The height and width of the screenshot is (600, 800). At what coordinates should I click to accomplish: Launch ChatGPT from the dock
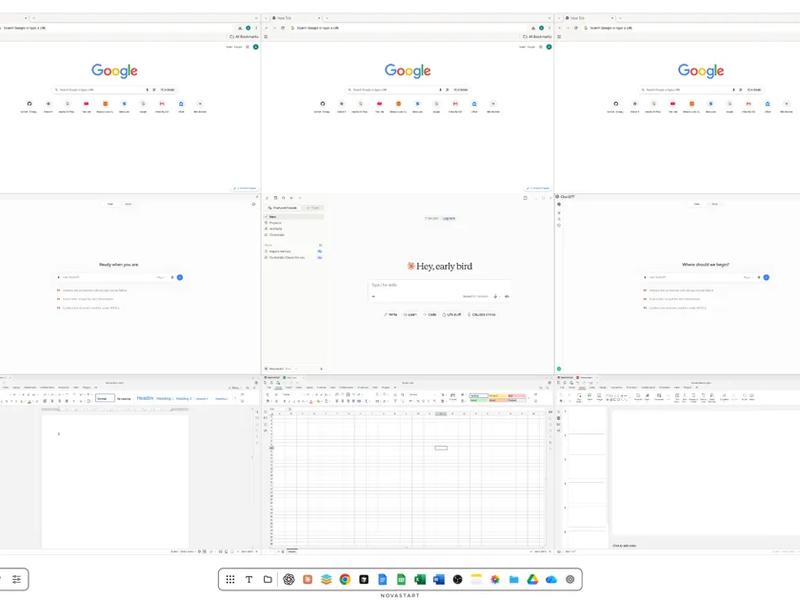point(289,579)
